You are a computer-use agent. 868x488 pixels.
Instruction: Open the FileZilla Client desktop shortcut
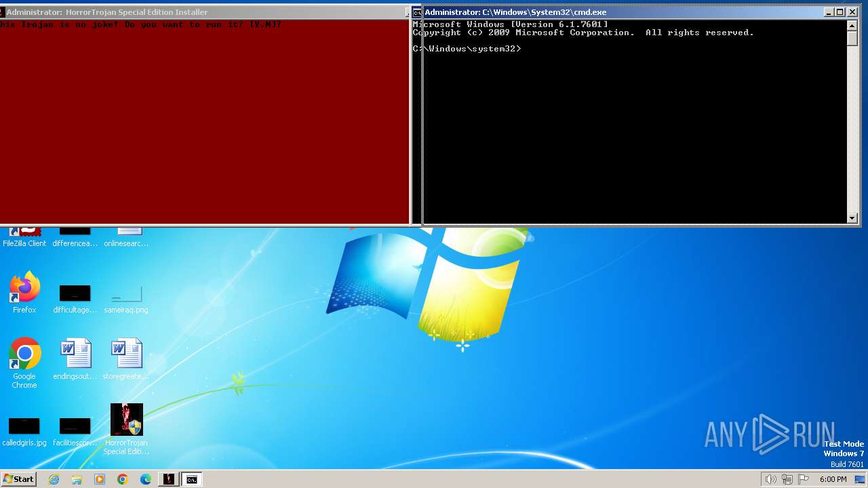[24, 237]
